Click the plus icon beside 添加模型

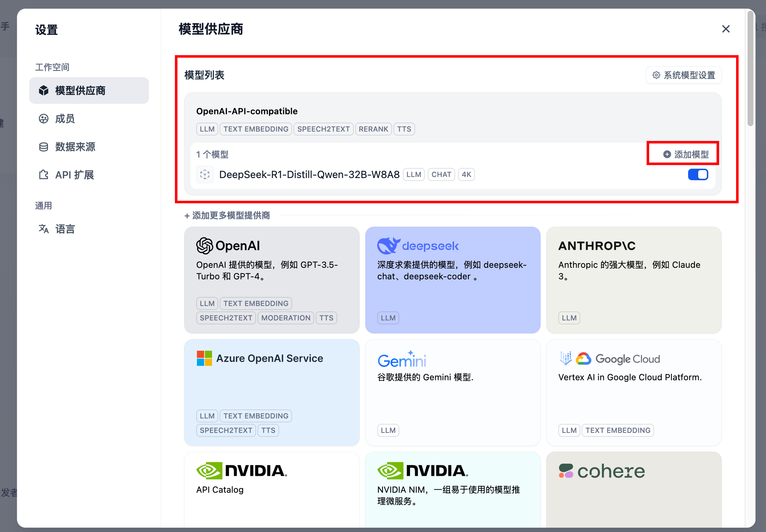coord(667,154)
